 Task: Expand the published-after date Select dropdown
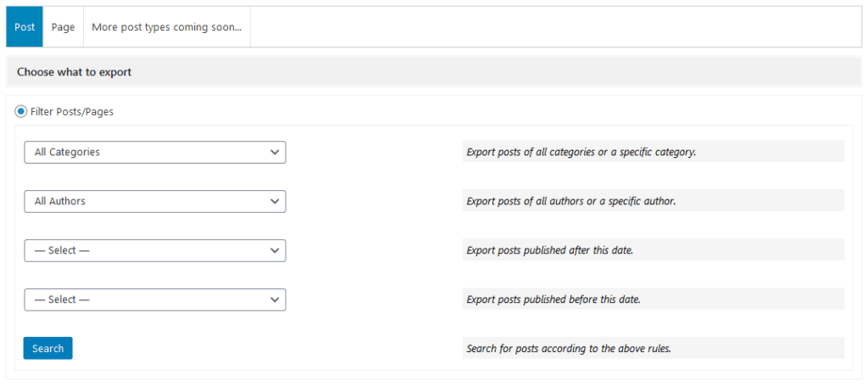coord(154,250)
